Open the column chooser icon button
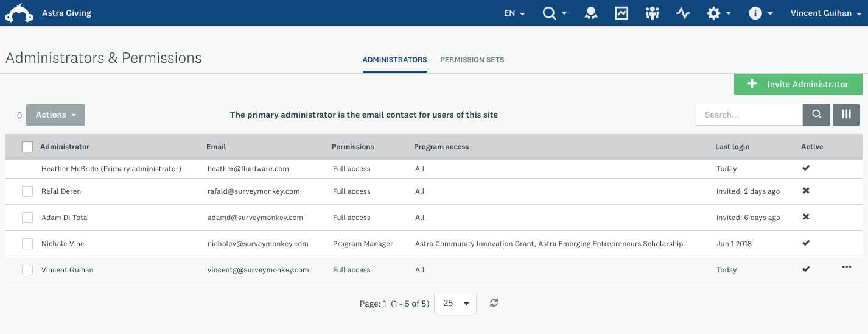Viewport: 868px width, 334px height. [x=846, y=115]
